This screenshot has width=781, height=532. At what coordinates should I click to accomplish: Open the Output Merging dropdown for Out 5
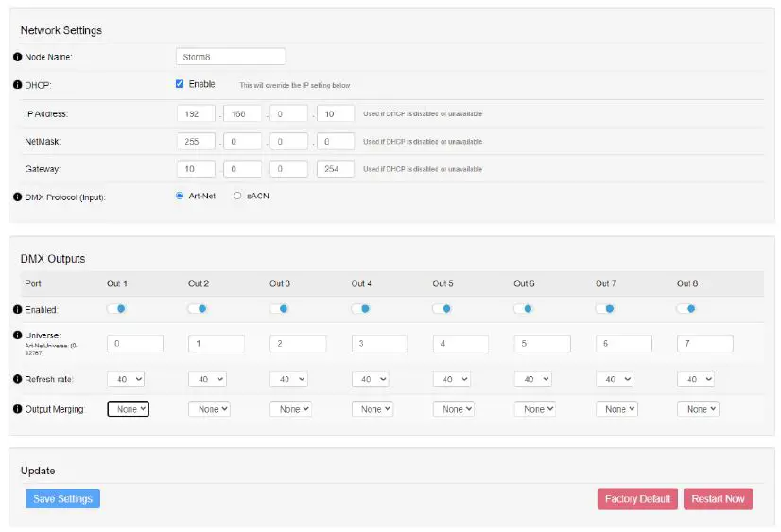pyautogui.click(x=454, y=409)
